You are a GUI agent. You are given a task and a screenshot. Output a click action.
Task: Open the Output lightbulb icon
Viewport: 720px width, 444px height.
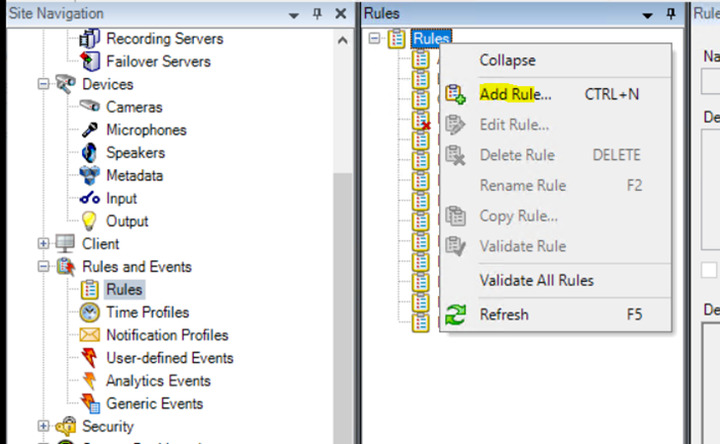coord(90,221)
